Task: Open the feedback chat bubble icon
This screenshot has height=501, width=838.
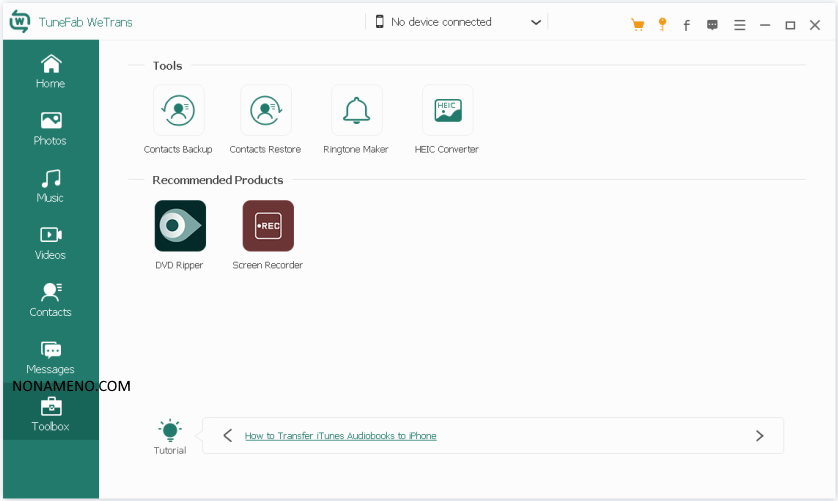Action: pos(712,25)
